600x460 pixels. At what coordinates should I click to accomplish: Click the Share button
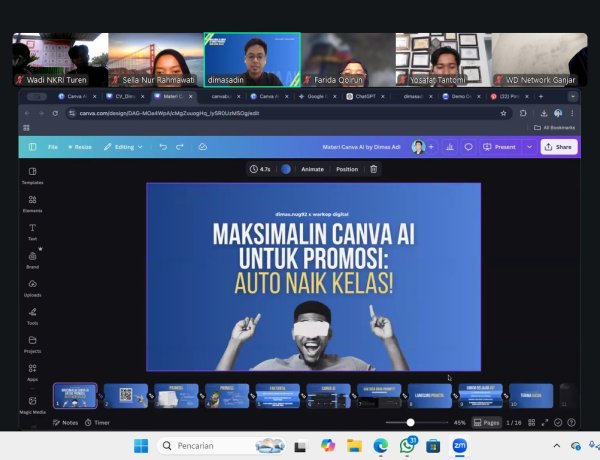(559, 147)
